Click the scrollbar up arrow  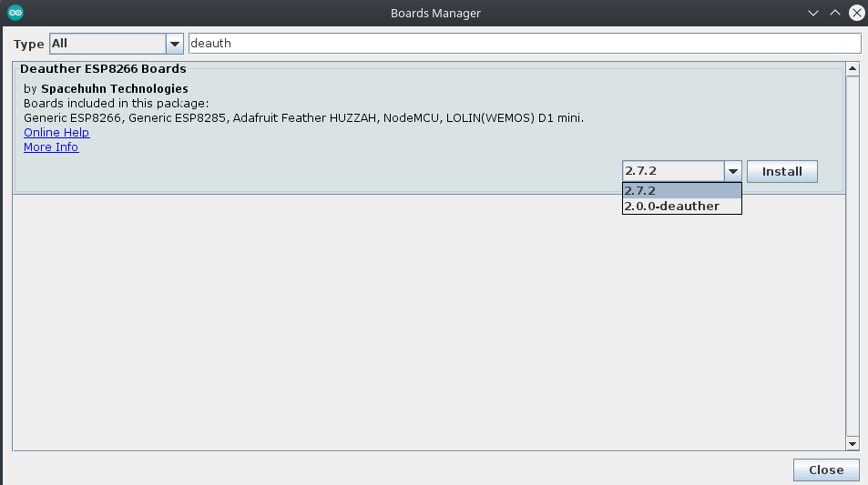(x=853, y=69)
